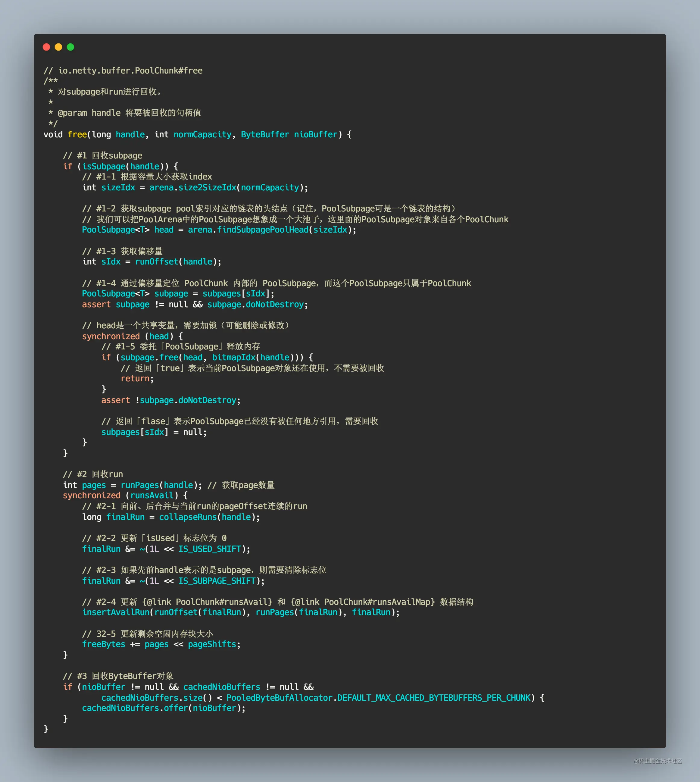Viewport: 700px width, 782px height.
Task: Click the "IS_SUBPAGE_SHIFT" constant
Action: (217, 581)
